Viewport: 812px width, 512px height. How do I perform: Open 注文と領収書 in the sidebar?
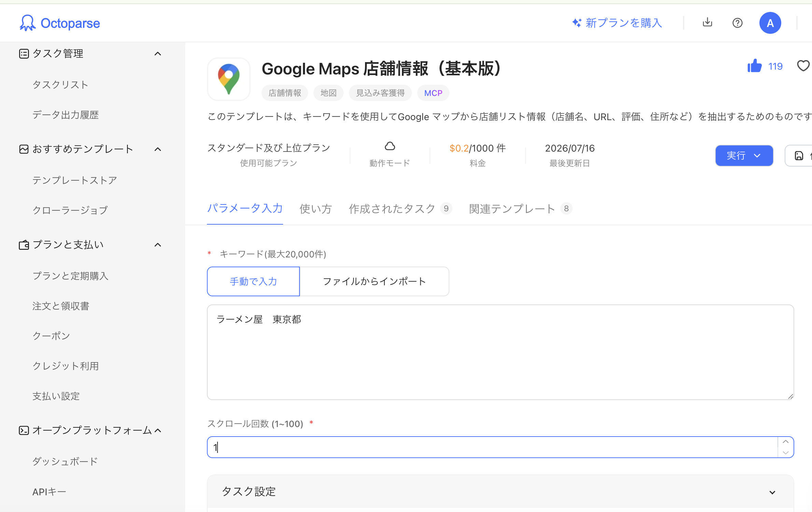[x=61, y=306]
